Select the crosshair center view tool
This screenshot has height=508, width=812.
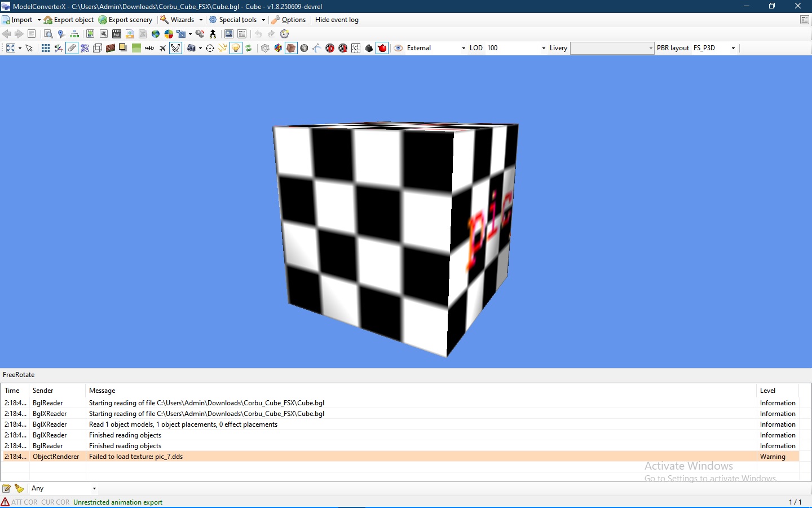210,48
